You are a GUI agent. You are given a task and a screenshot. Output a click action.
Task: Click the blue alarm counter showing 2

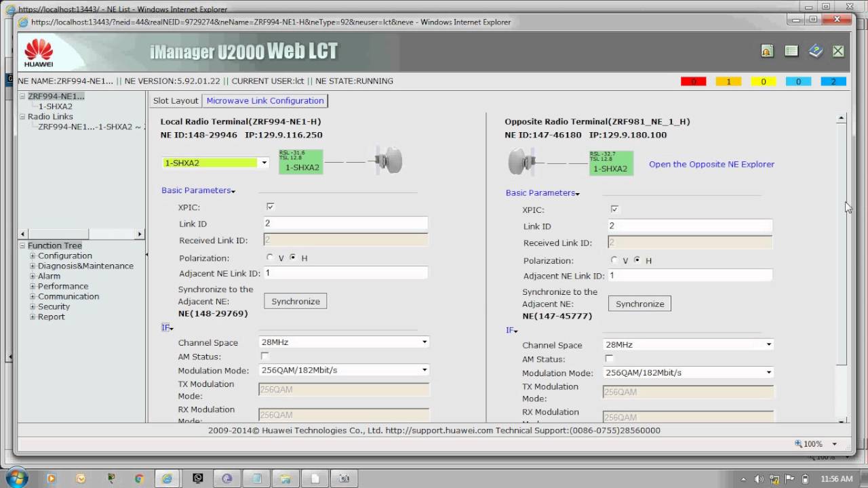coord(833,81)
